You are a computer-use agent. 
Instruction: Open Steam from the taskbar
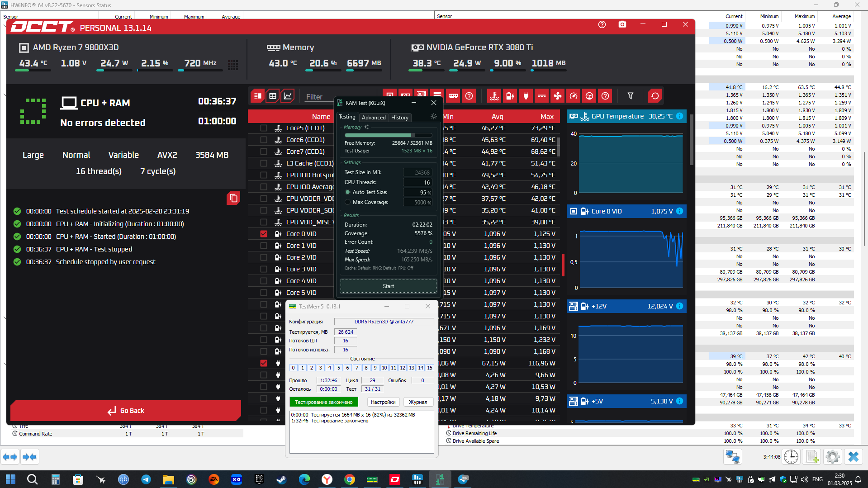click(281, 479)
